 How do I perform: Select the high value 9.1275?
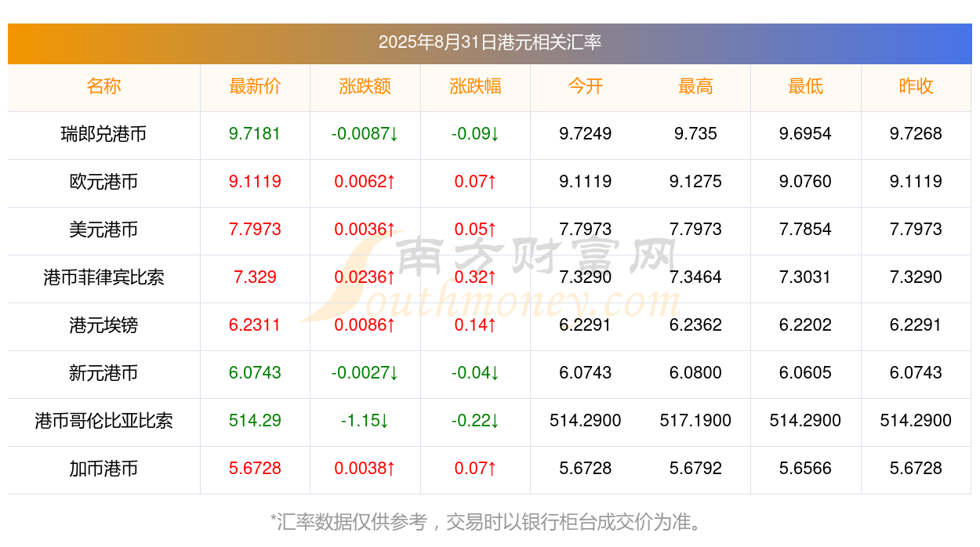click(695, 182)
